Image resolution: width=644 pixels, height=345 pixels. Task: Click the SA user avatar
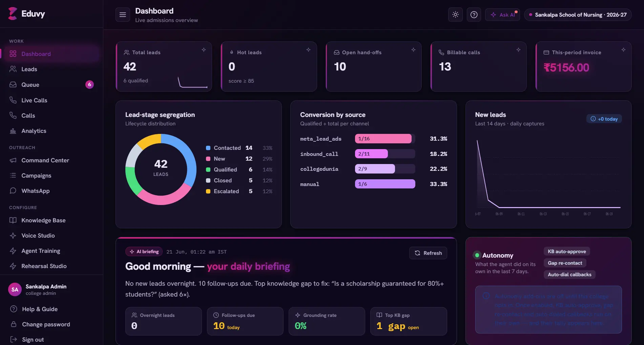[15, 289]
